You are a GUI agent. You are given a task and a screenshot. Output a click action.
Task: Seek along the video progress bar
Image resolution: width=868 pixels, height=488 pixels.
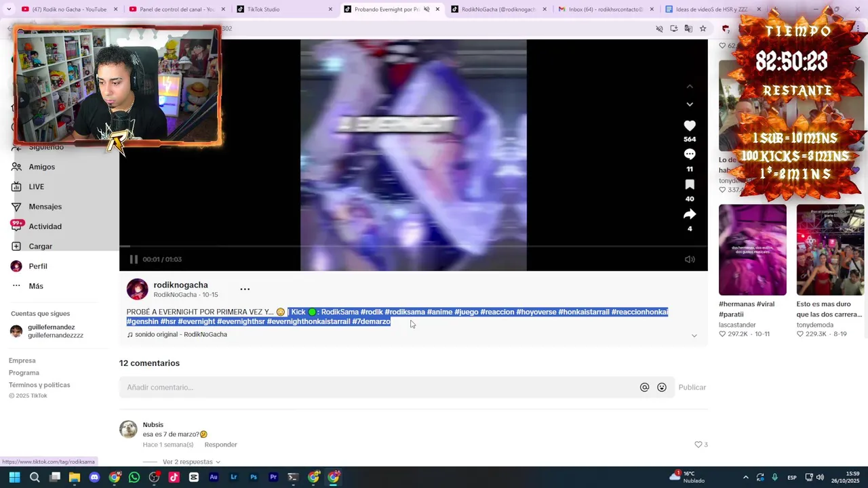[414, 246]
